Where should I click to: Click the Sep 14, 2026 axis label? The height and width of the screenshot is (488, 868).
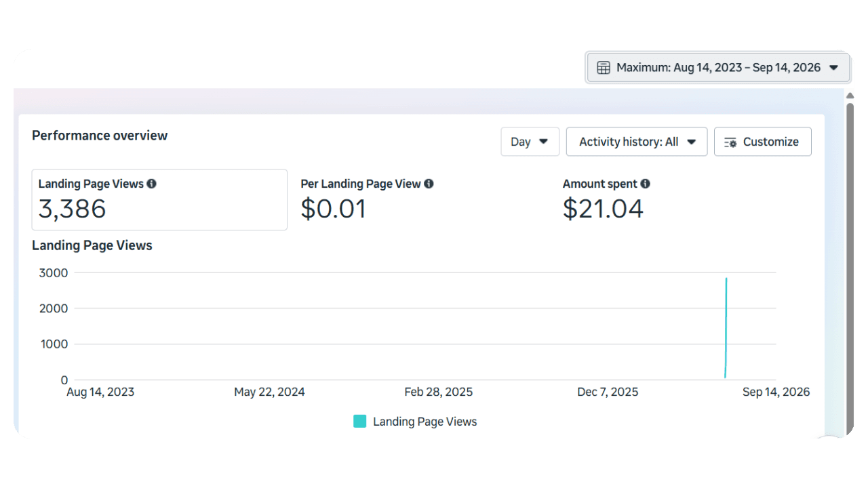click(776, 392)
